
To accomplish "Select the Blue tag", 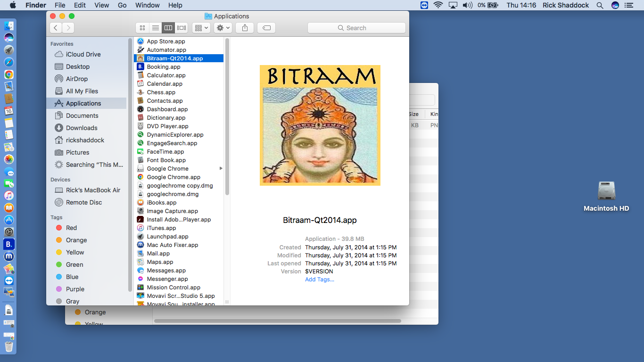I will point(72,277).
